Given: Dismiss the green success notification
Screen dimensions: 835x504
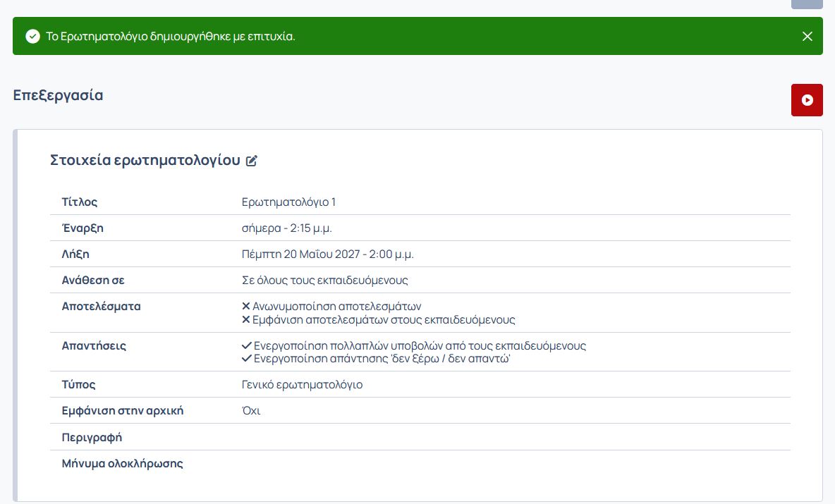Looking at the screenshot, I should pyautogui.click(x=807, y=36).
